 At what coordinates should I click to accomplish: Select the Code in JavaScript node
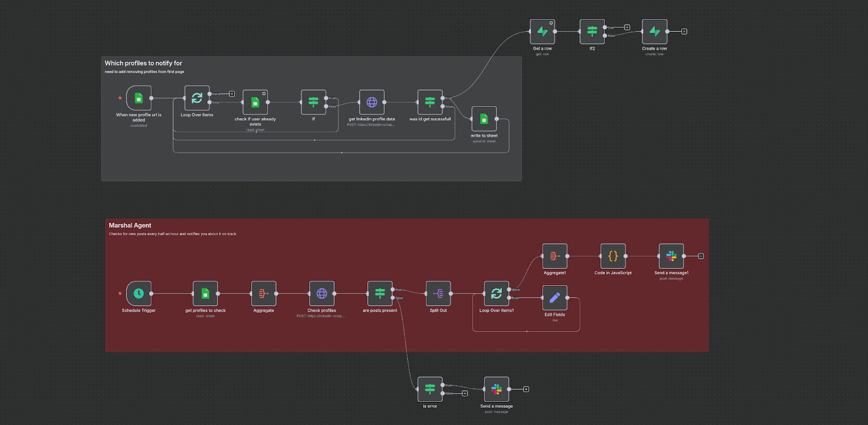613,256
